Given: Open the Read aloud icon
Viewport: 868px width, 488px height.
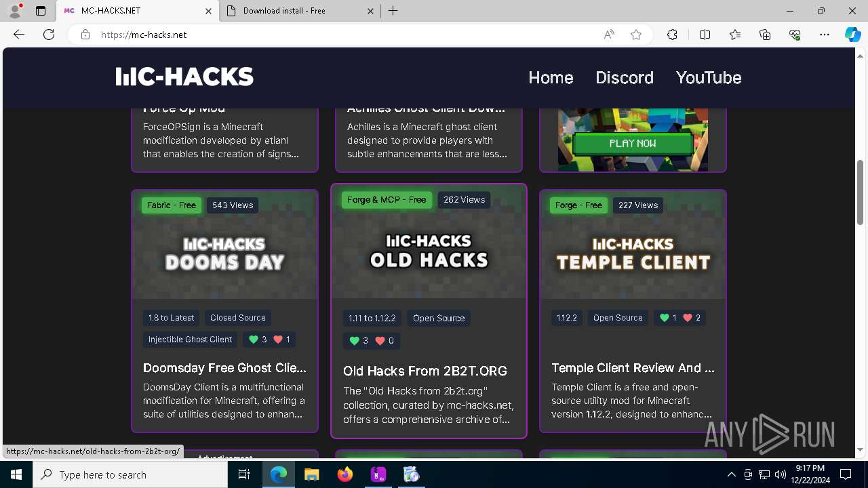Looking at the screenshot, I should (x=609, y=35).
